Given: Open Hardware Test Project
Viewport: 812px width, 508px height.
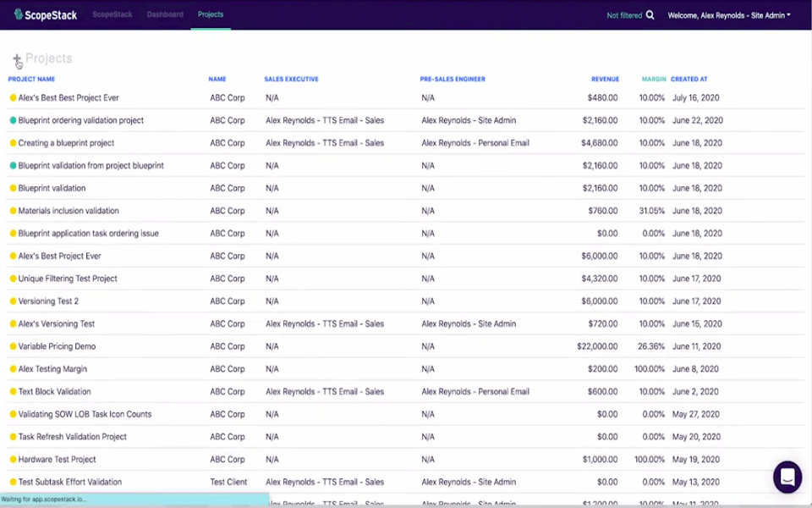Looking at the screenshot, I should click(57, 459).
